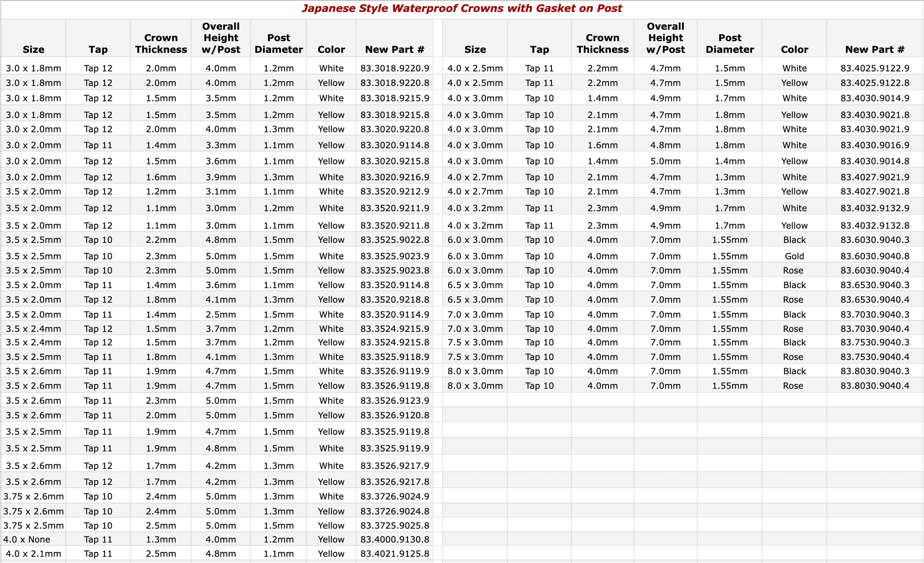
Task: Select part number 83.3526.9119.9
Action: (395, 371)
